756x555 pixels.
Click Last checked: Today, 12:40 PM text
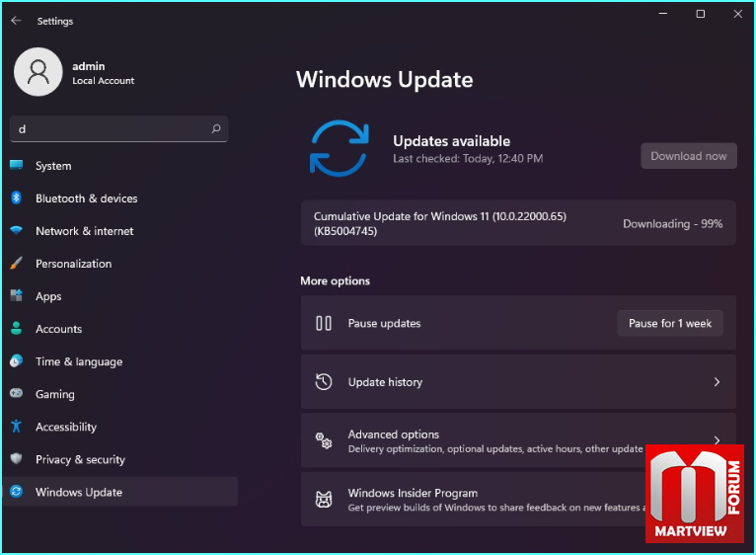[x=468, y=158]
